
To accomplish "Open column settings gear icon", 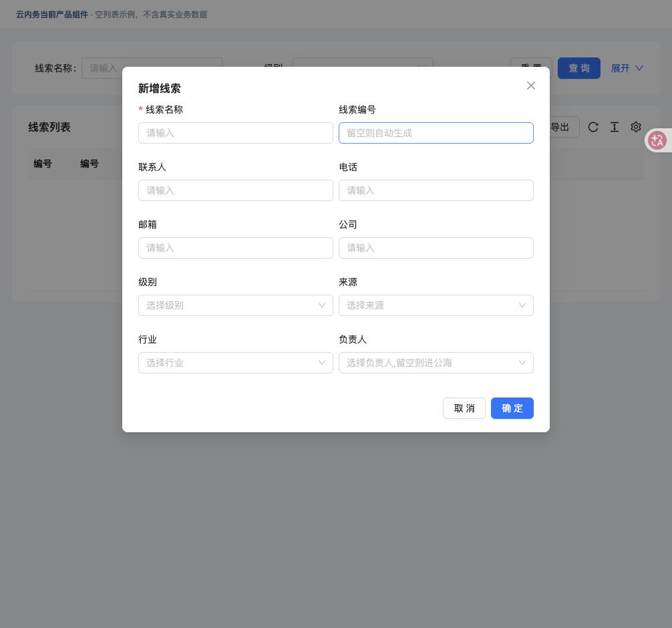I will 635,128.
